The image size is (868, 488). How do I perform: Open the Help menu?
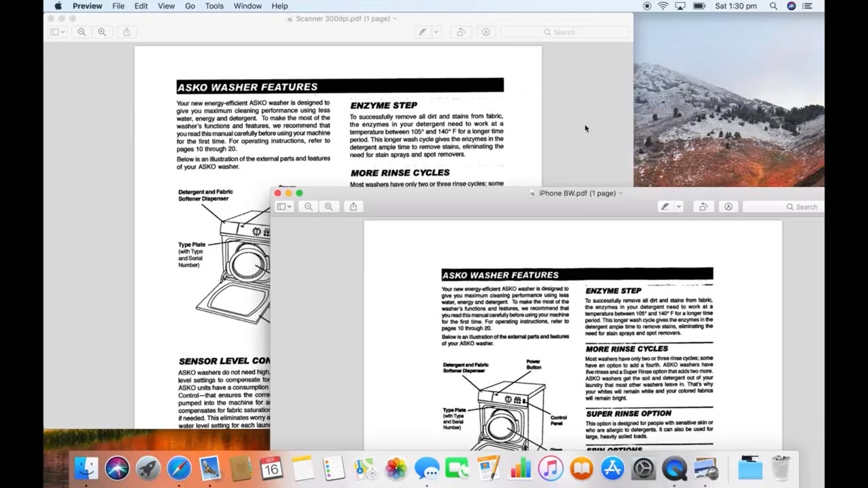pos(279,6)
